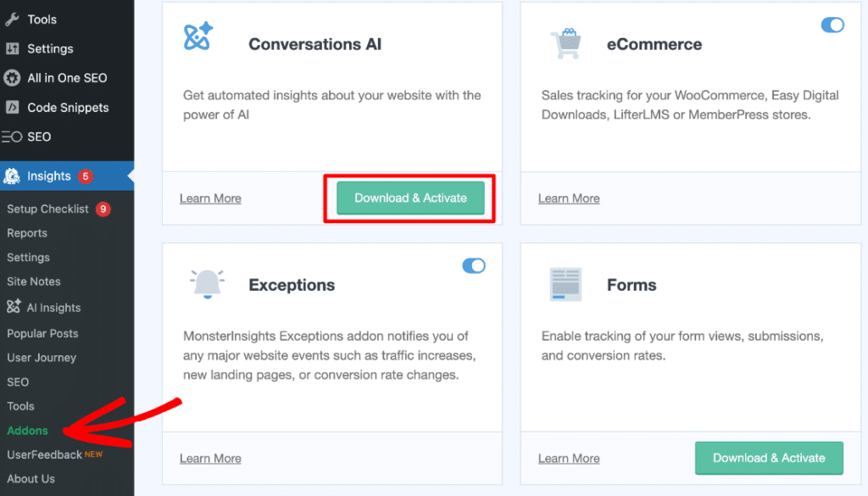Click the eCommerce shopping cart icon

(565, 43)
